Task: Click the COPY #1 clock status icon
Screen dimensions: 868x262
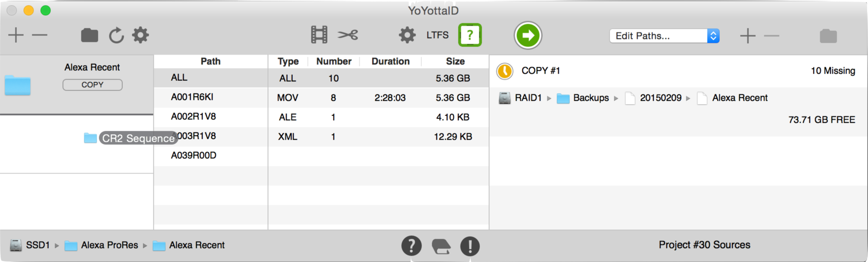Action: 505,71
